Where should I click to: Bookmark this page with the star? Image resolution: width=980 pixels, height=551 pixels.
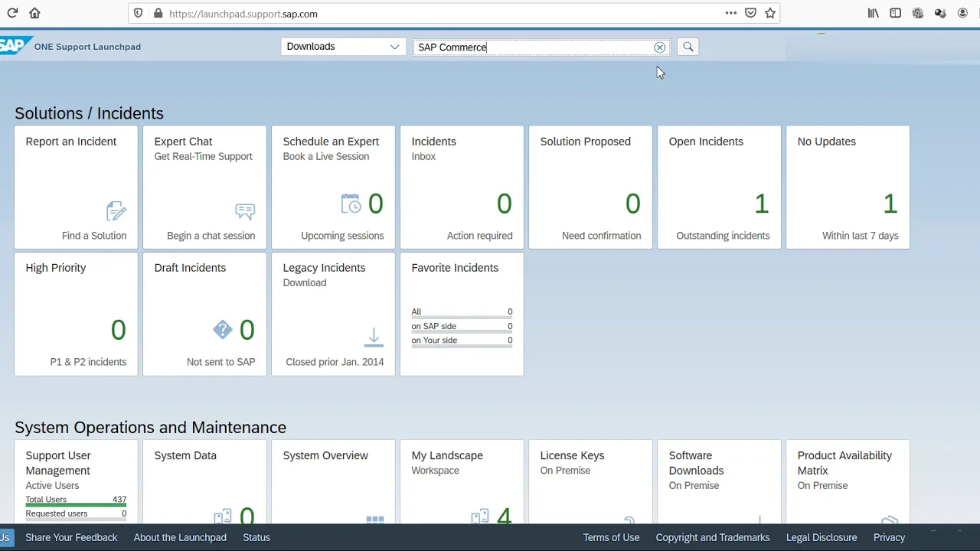pyautogui.click(x=770, y=13)
